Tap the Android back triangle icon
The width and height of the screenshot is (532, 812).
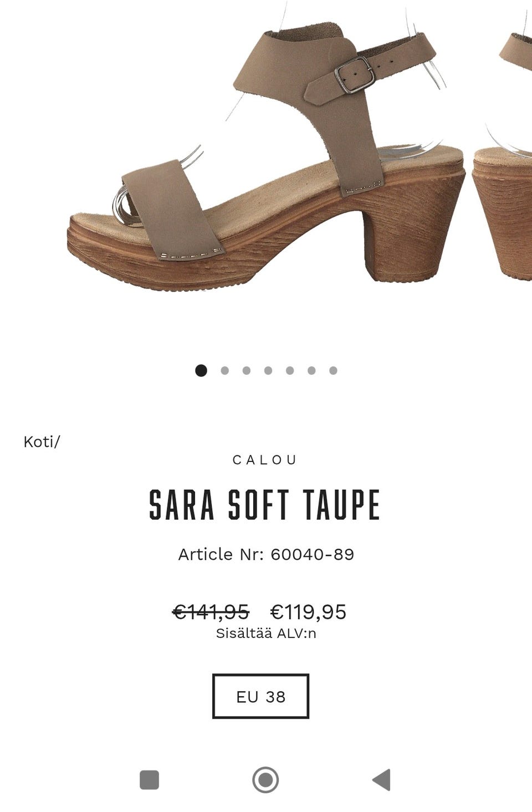(381, 780)
